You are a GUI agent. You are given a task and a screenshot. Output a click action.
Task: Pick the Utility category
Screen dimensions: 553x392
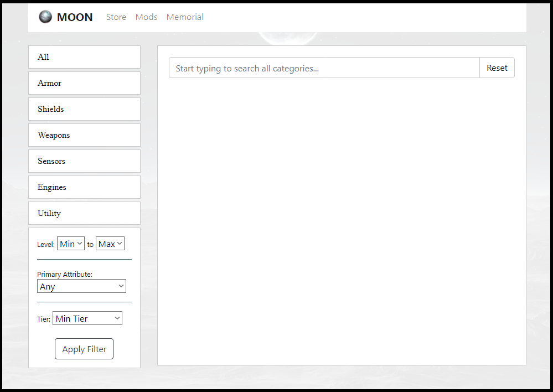(x=84, y=213)
